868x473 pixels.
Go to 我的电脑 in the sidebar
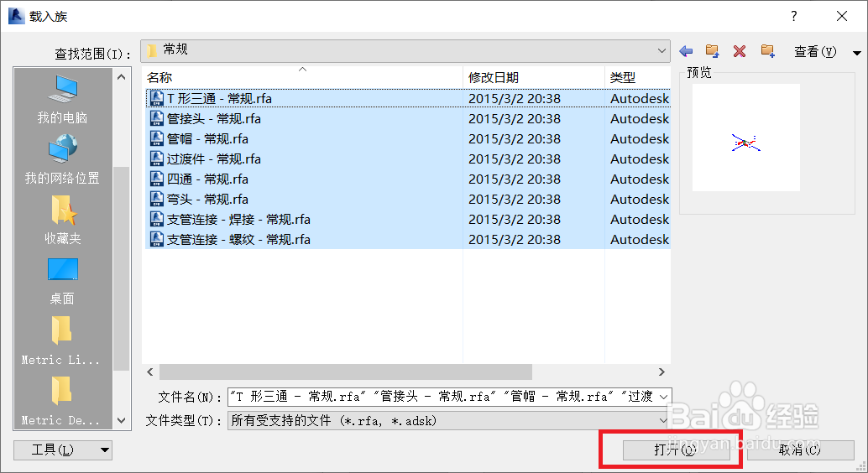tap(63, 100)
